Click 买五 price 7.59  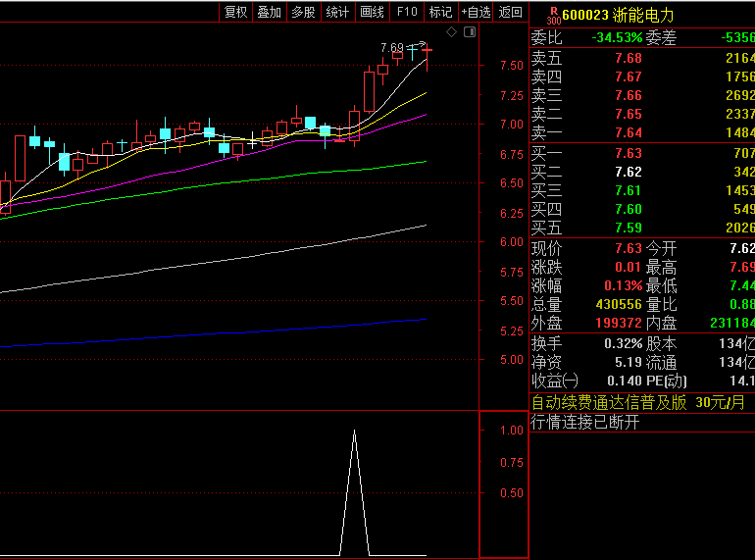(629, 228)
